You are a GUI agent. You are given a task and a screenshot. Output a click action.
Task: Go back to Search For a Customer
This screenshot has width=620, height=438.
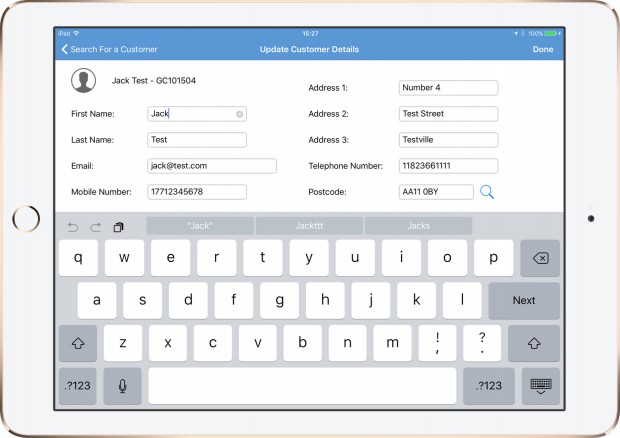[x=108, y=49]
